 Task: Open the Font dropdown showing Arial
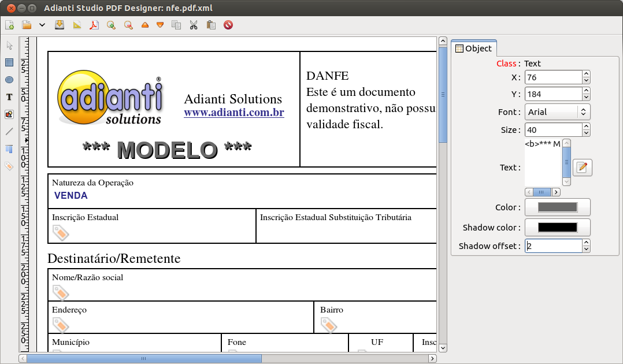tap(558, 112)
